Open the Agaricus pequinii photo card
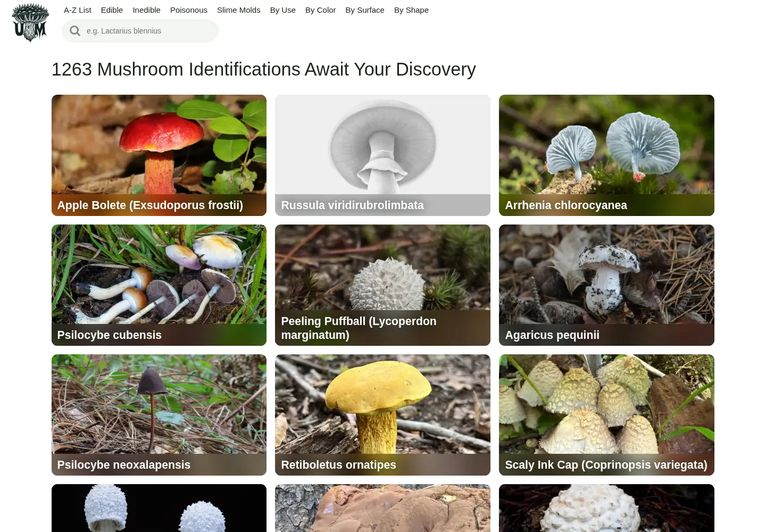766x532 pixels. (x=606, y=285)
